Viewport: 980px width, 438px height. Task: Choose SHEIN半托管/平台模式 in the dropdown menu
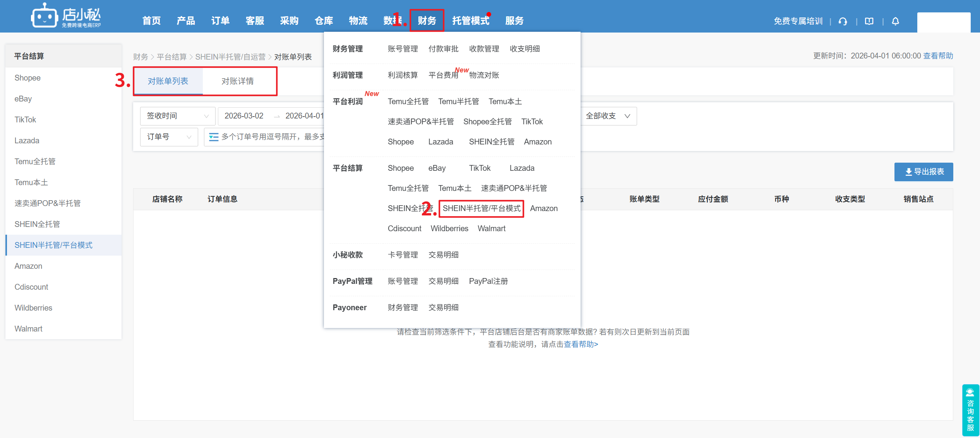coord(481,208)
